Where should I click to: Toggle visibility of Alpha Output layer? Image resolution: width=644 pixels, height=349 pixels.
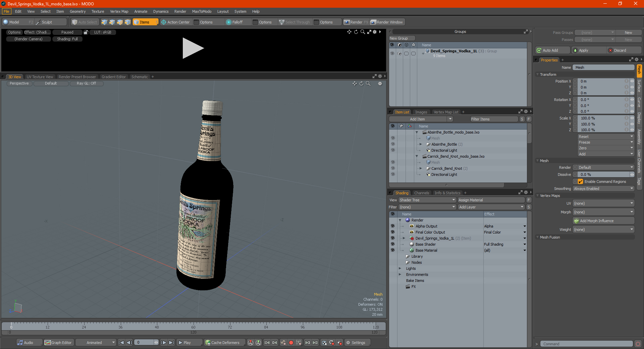pyautogui.click(x=392, y=226)
